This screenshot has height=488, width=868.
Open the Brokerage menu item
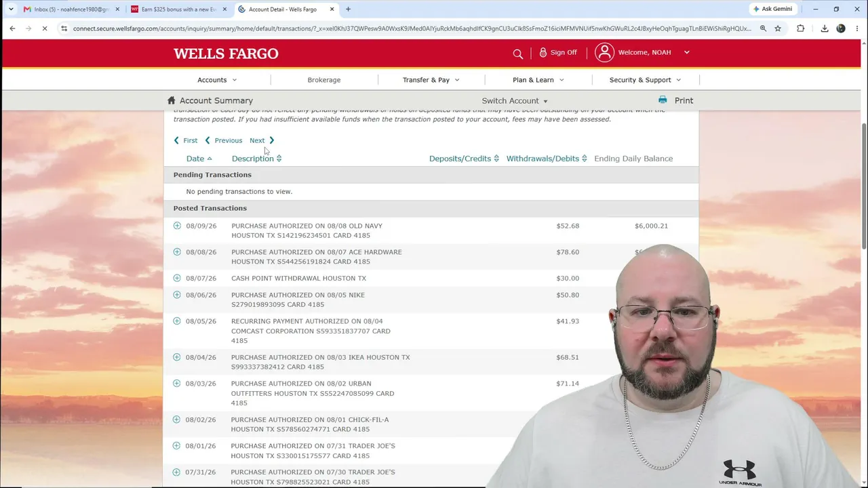click(324, 80)
